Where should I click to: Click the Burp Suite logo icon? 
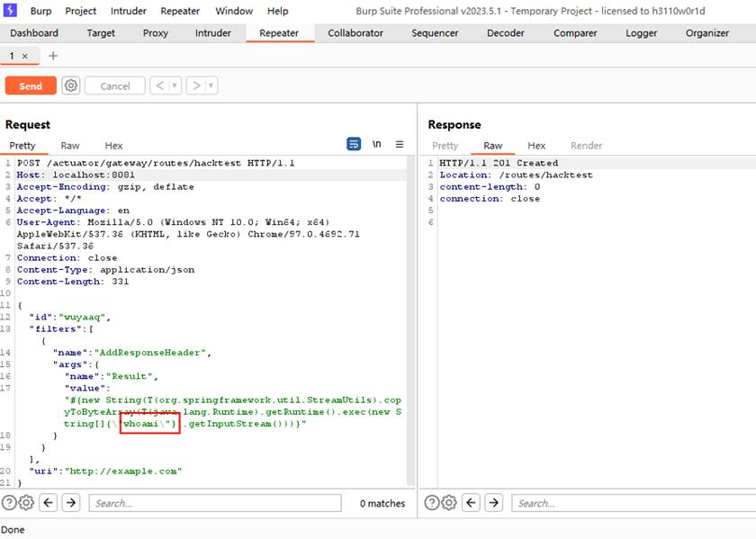coord(10,10)
